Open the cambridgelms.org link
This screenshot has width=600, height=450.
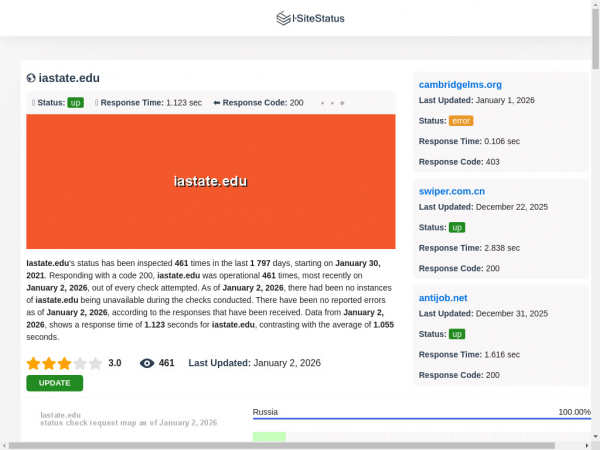pos(460,85)
